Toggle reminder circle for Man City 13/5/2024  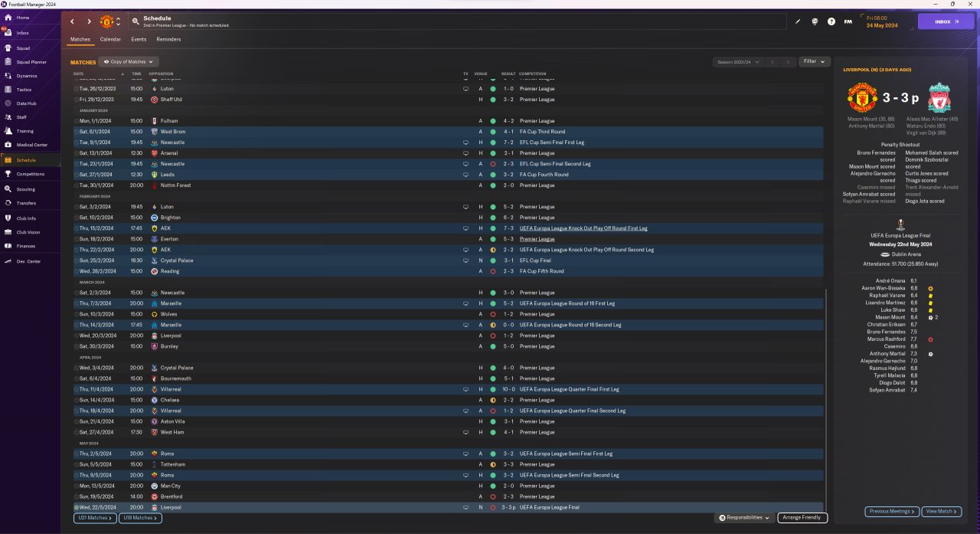(x=77, y=486)
